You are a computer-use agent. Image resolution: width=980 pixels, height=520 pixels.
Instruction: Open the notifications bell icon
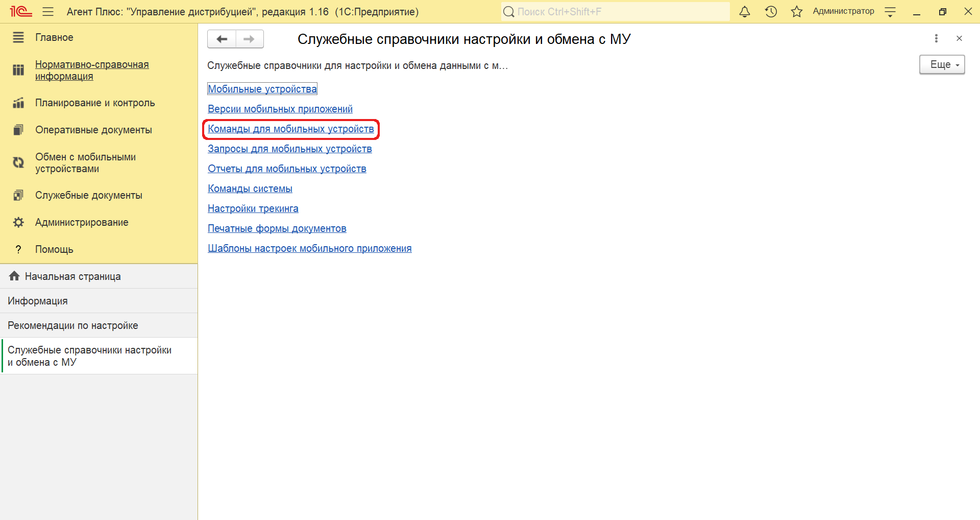click(x=745, y=12)
